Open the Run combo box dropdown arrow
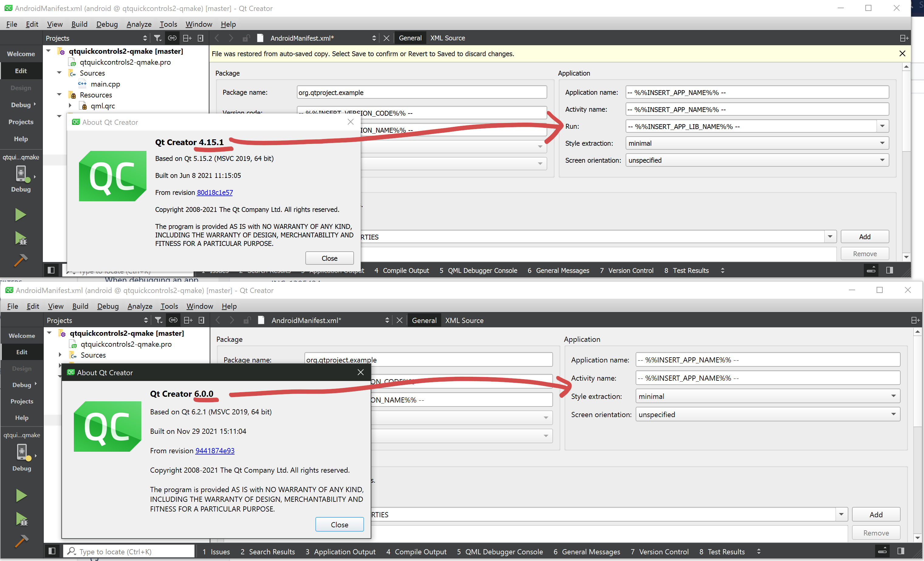Viewport: 924px width, 561px height. (x=882, y=126)
